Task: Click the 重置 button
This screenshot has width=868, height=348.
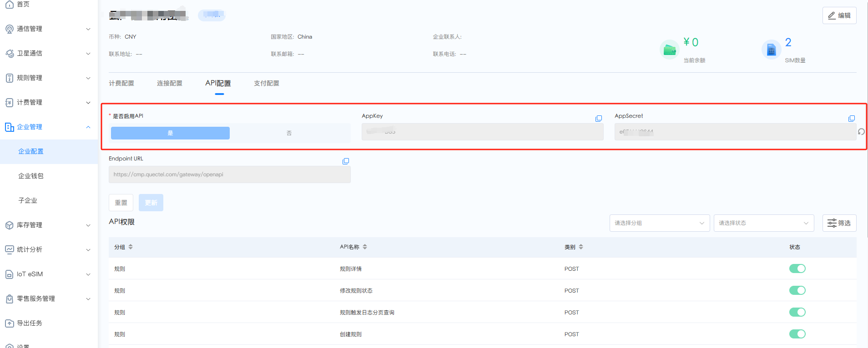Action: coord(121,203)
